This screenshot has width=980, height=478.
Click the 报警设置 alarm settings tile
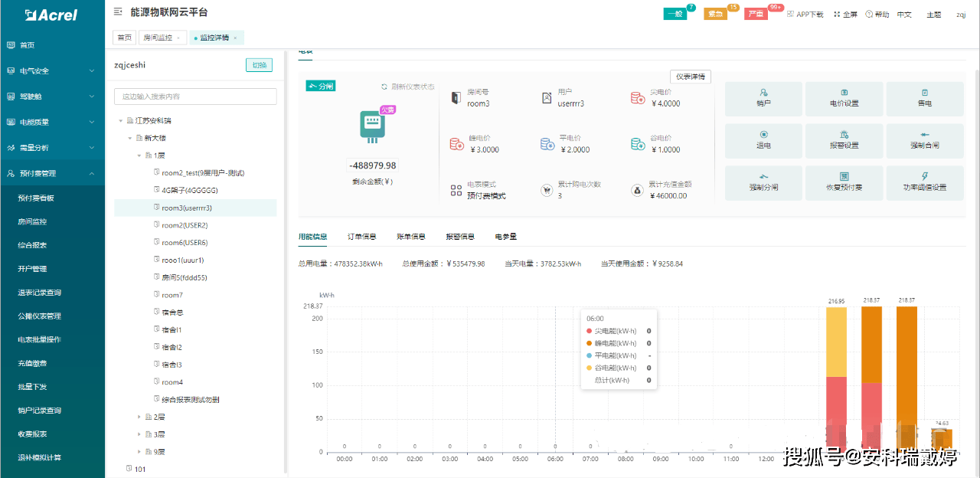click(x=844, y=140)
